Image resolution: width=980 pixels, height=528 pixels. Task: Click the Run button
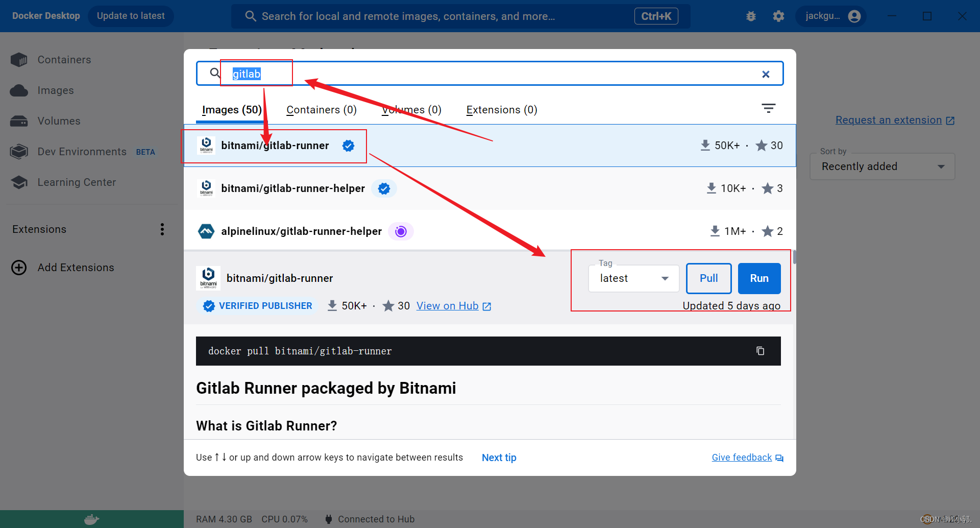(x=759, y=278)
